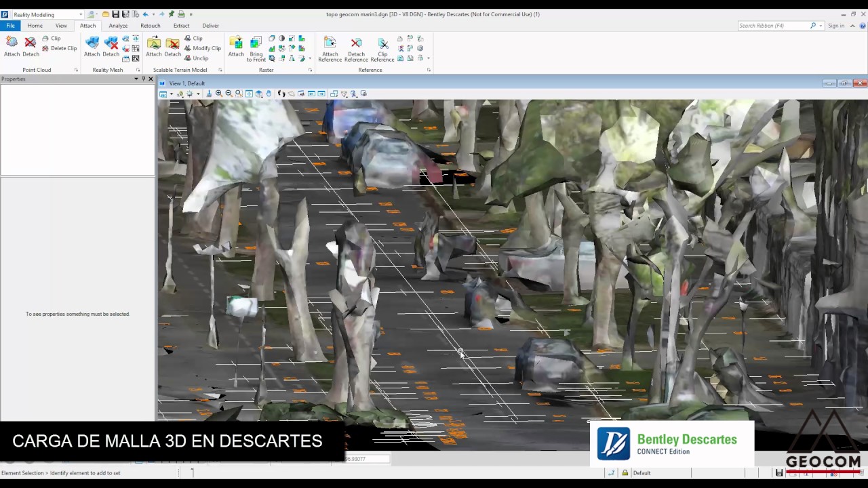Unclip the scalable terrain model

pyautogui.click(x=196, y=58)
